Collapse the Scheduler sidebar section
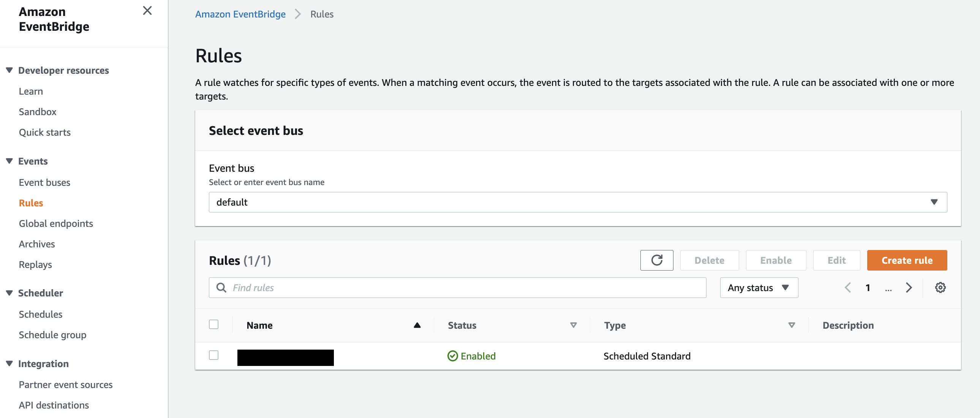 (9, 293)
